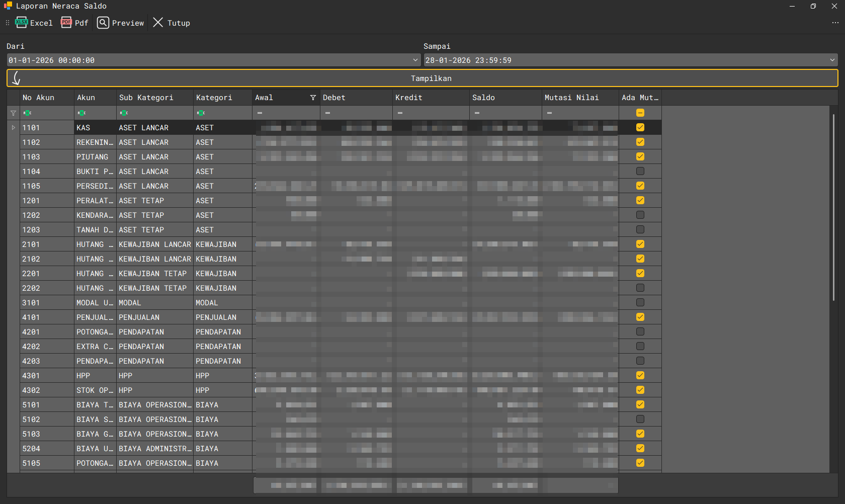Image resolution: width=845 pixels, height=504 pixels.
Task: Toggle Ada Mutasi checkbox for account 1104
Action: pyautogui.click(x=640, y=172)
